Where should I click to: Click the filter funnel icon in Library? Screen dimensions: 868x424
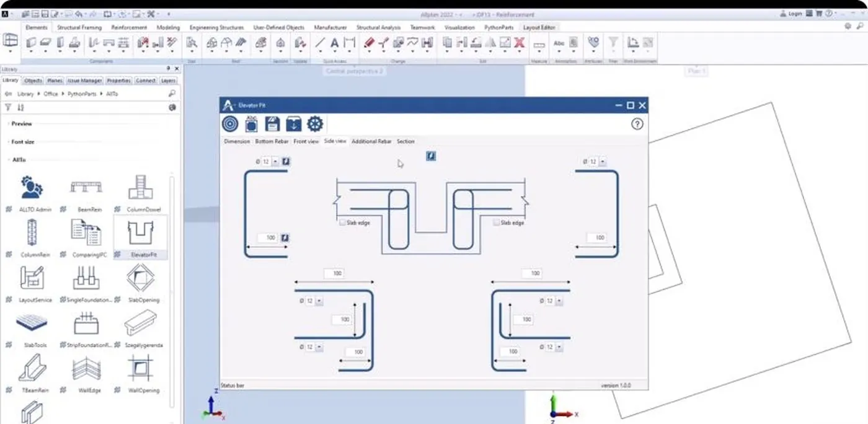(8, 107)
